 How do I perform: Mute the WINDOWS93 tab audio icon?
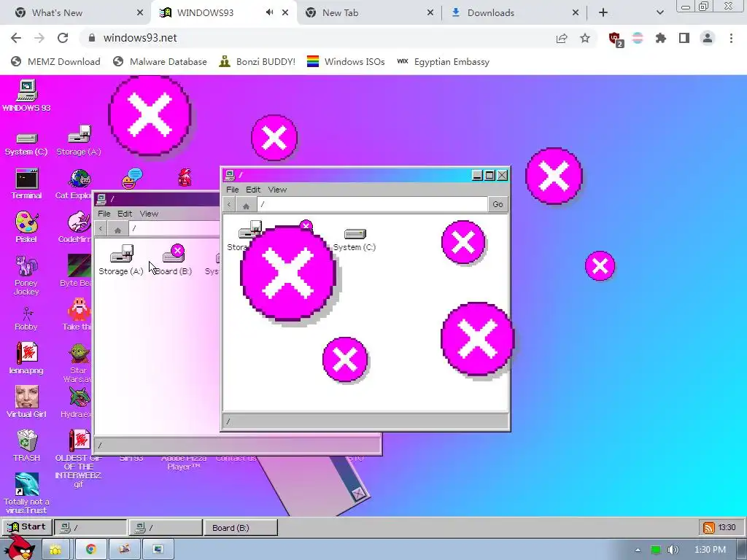pyautogui.click(x=270, y=12)
